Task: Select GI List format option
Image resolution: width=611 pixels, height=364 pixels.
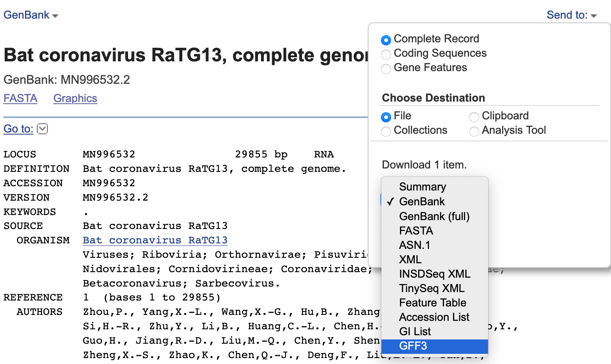Action: pyautogui.click(x=435, y=331)
